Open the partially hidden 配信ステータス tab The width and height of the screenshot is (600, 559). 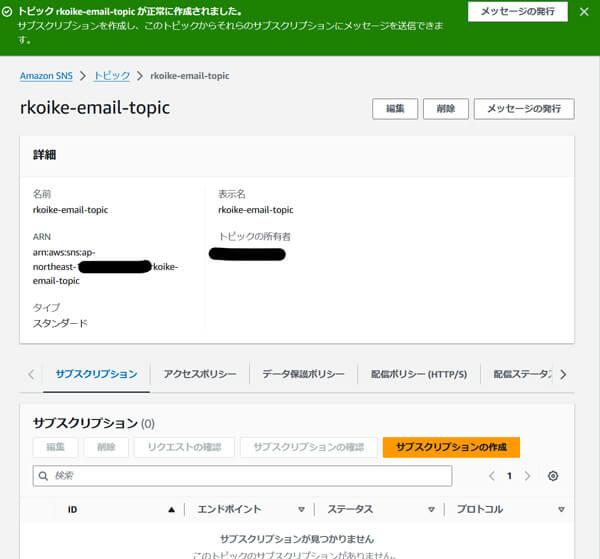click(x=523, y=374)
